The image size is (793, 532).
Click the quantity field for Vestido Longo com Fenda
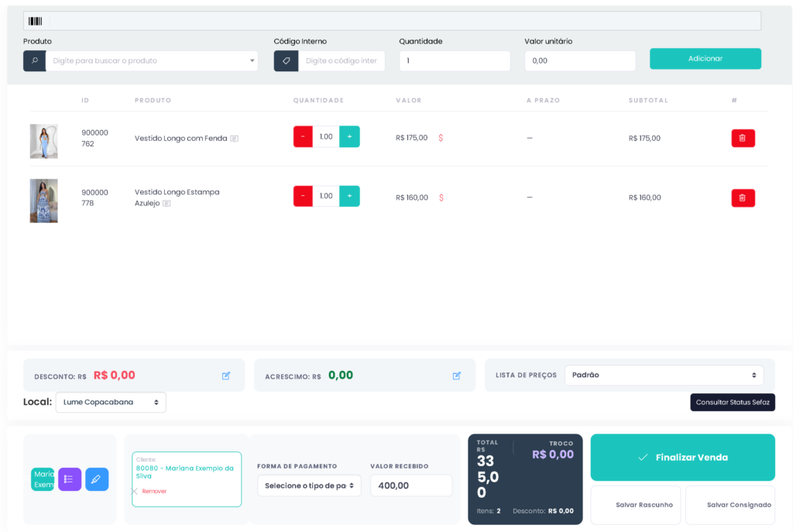coord(326,136)
